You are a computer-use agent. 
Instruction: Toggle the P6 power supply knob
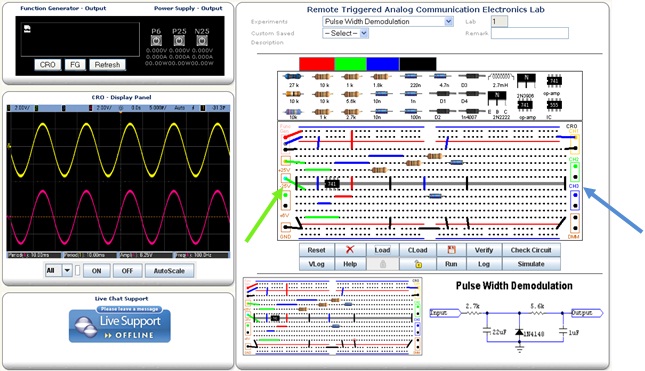(x=156, y=41)
